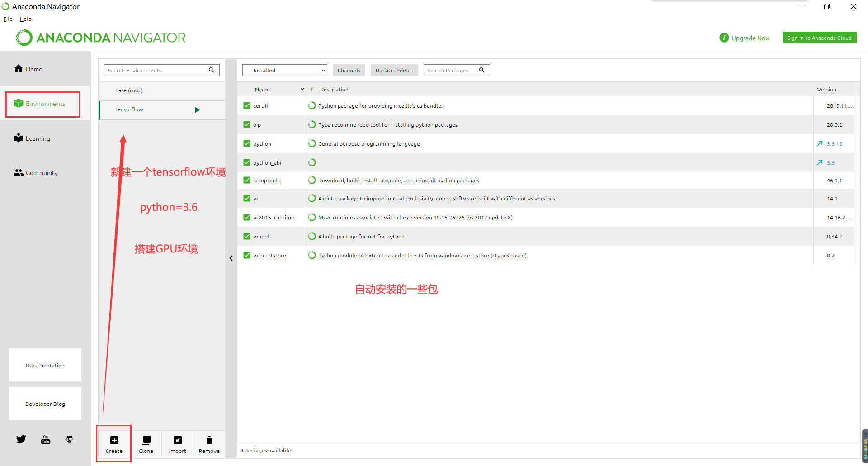The width and height of the screenshot is (868, 466).
Task: Uncheck the wheel package checkbox
Action: [247, 236]
